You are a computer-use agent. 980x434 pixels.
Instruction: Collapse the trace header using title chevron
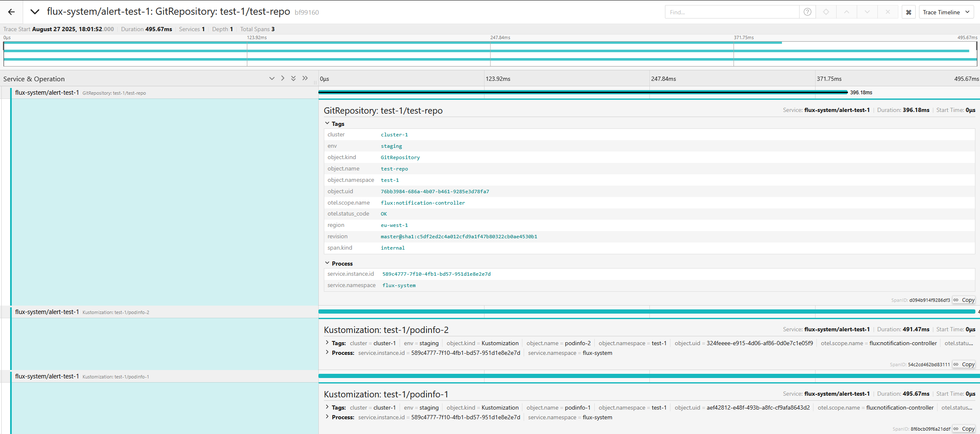coord(35,12)
